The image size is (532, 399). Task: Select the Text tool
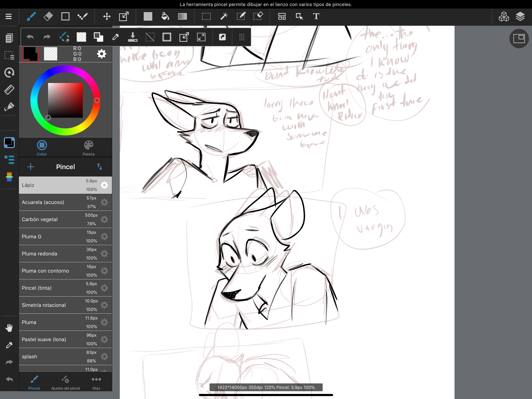316,16
